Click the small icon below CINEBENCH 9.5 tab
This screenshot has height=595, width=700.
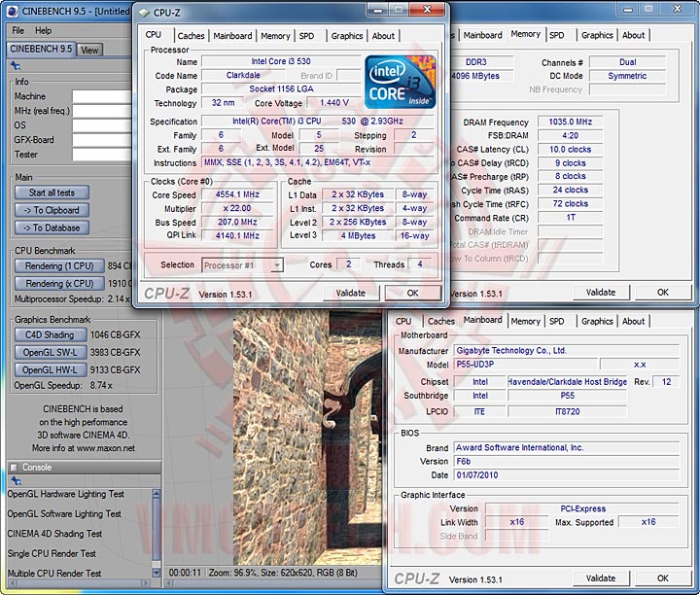pyautogui.click(x=16, y=65)
